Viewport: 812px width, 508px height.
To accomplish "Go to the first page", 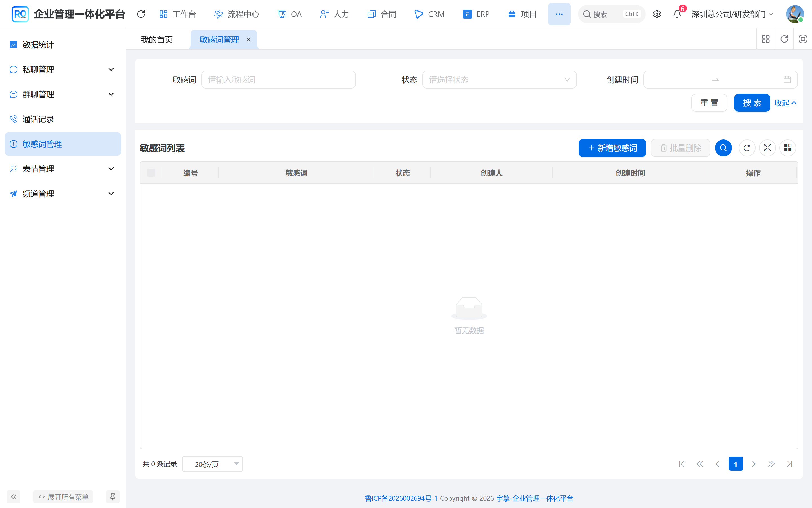I will [x=681, y=464].
